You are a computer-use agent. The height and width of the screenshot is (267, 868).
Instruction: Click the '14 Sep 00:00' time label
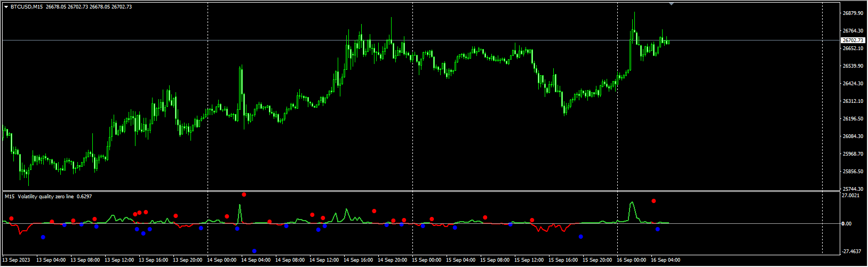tap(221, 260)
